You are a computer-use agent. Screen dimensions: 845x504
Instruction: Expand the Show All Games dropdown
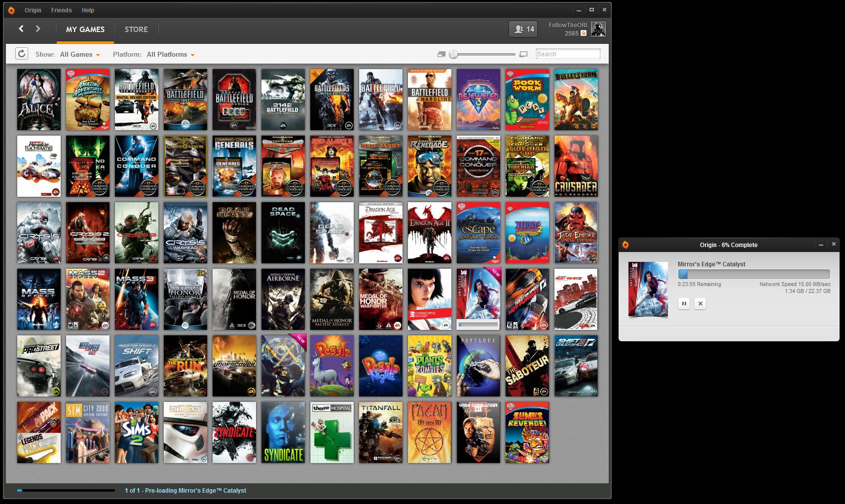(x=80, y=54)
